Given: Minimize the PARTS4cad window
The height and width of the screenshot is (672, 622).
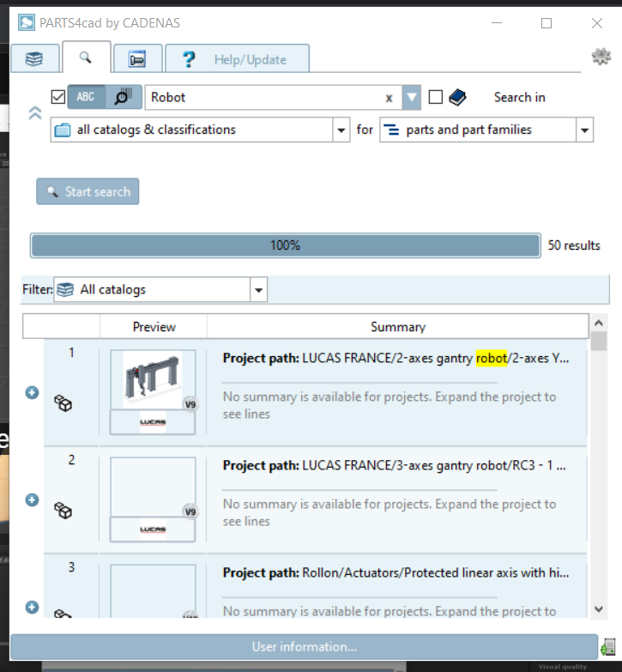Looking at the screenshot, I should click(497, 22).
